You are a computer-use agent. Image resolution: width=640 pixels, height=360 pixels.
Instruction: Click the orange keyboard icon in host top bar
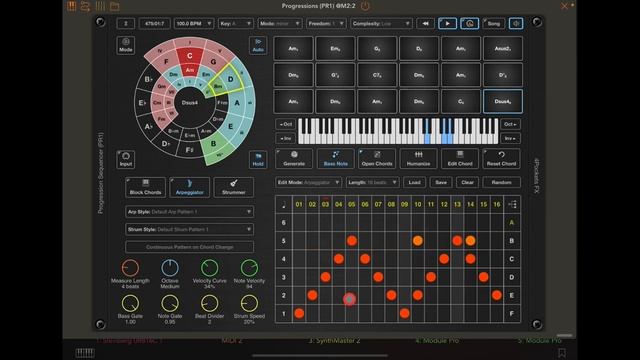pyautogui.click(x=71, y=6)
